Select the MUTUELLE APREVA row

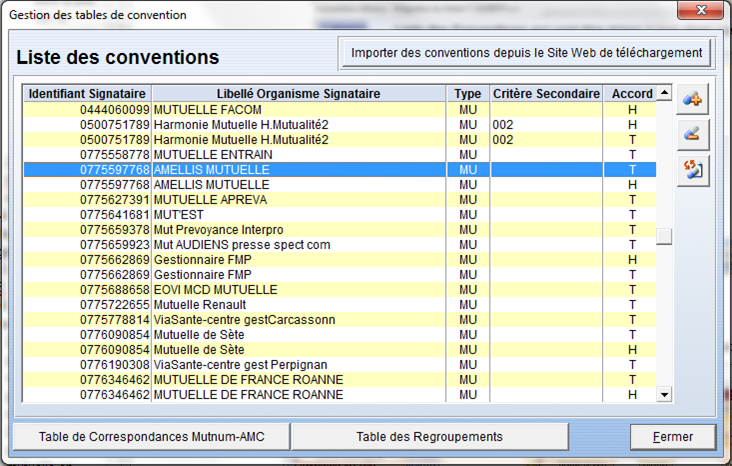pos(340,200)
